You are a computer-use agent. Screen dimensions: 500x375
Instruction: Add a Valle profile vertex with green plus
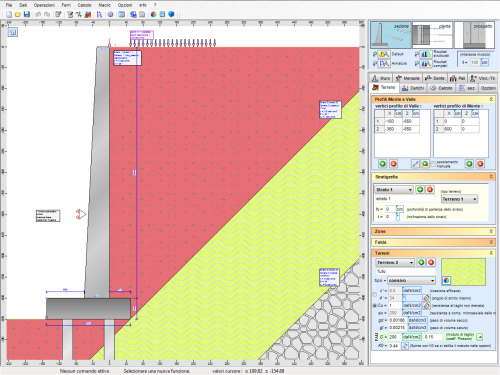(383, 164)
